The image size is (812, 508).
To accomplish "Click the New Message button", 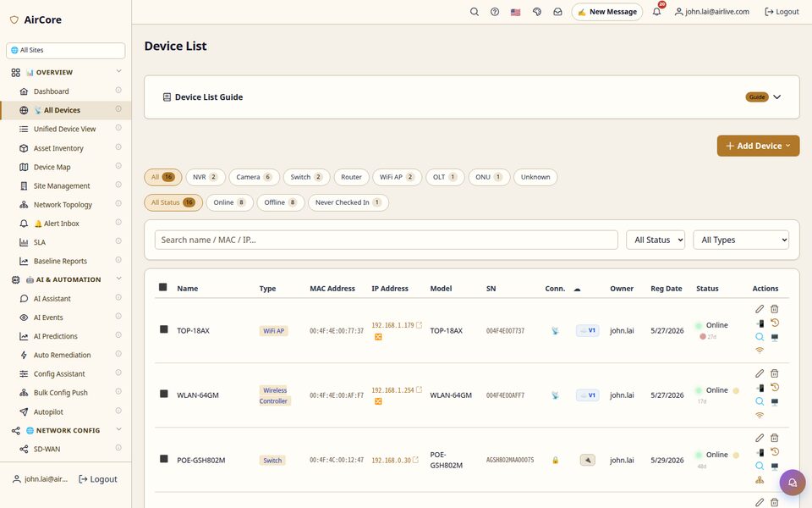I will point(607,12).
